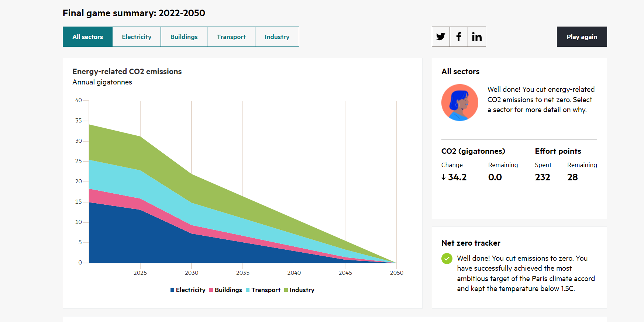Click the green net zero checkmark icon
The image size is (644, 322).
click(x=447, y=259)
